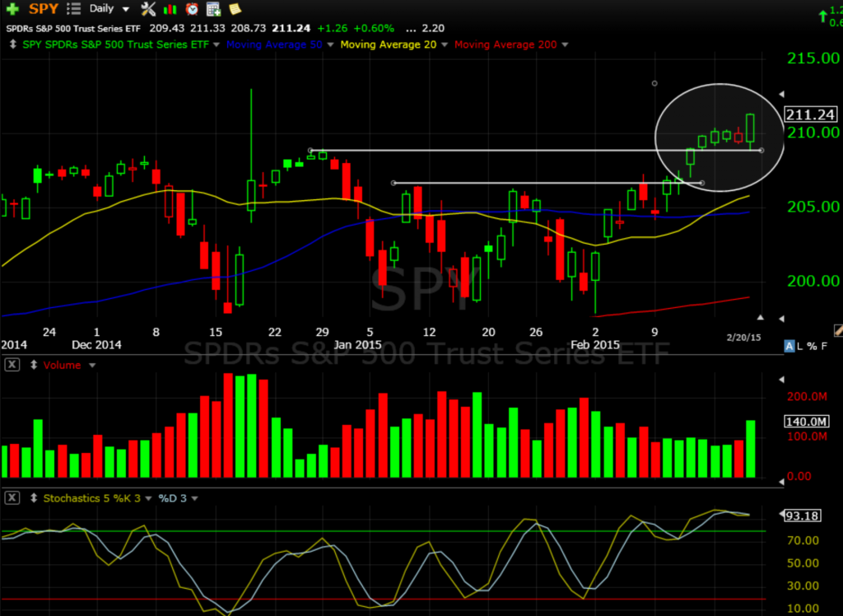Expand the %D 3 dropdown arrow

pos(194,499)
